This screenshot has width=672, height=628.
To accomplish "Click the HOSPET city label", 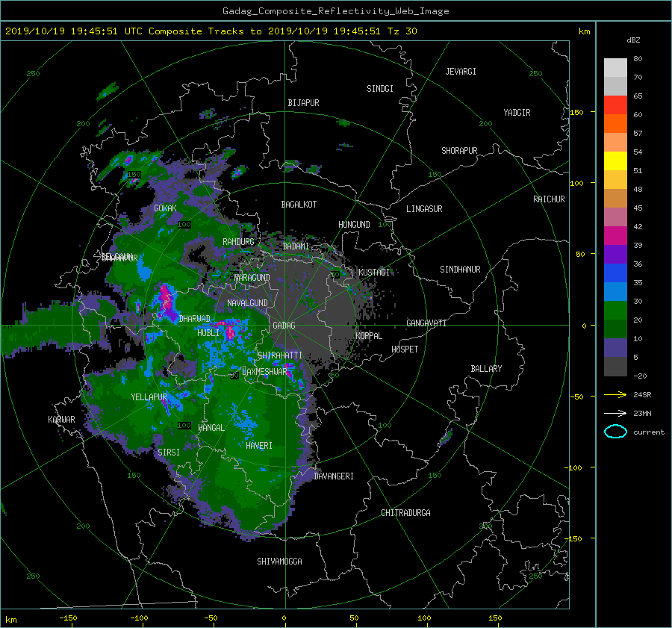I will pos(405,349).
